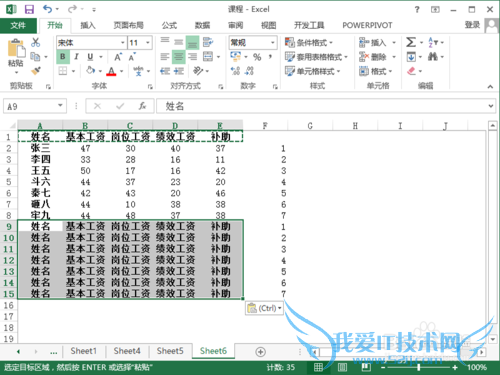Switch to the Formulas tab
This screenshot has height=375, width=500.
pyautogui.click(x=169, y=25)
